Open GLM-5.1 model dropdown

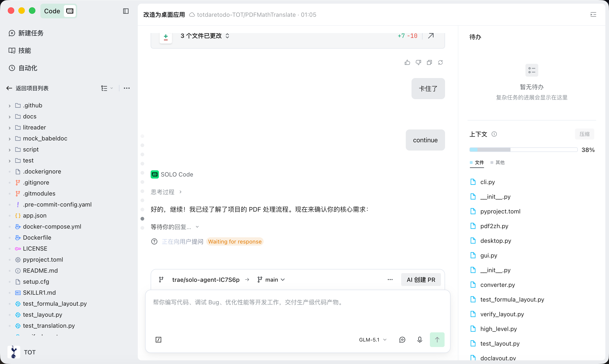[x=373, y=339]
